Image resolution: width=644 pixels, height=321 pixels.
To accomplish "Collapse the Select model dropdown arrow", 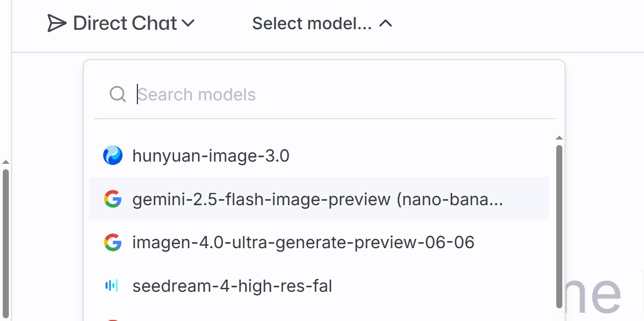I will (386, 23).
